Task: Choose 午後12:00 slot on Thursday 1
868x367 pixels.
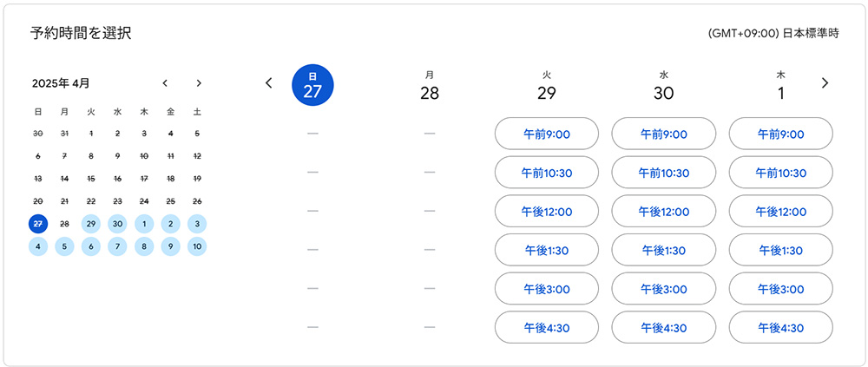Action: [780, 211]
